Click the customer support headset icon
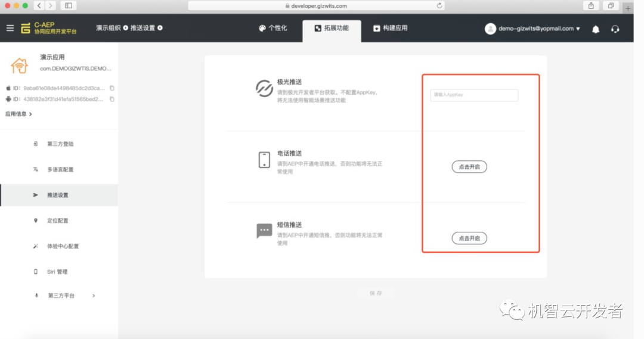Viewport: 644px width, 339px height. click(x=615, y=29)
